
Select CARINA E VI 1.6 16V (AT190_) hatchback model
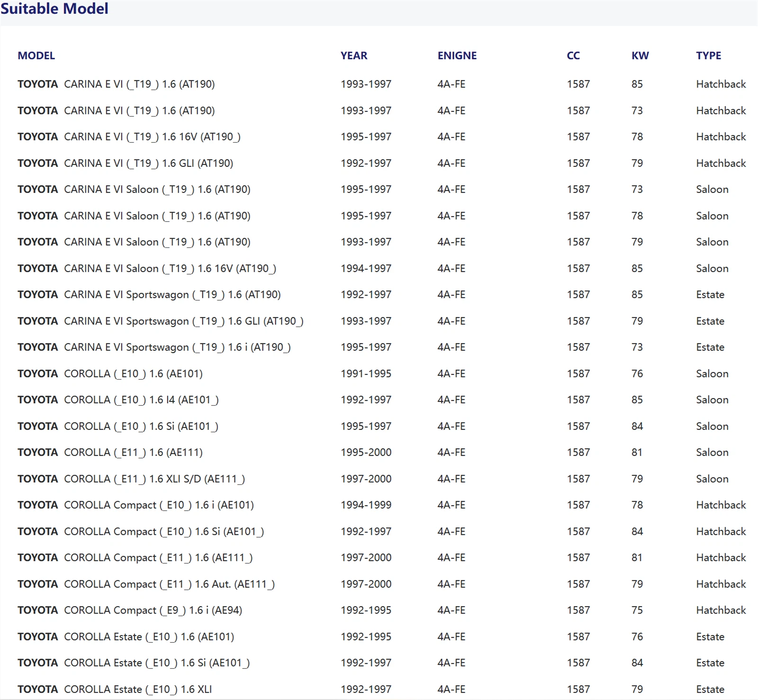pyautogui.click(x=129, y=137)
